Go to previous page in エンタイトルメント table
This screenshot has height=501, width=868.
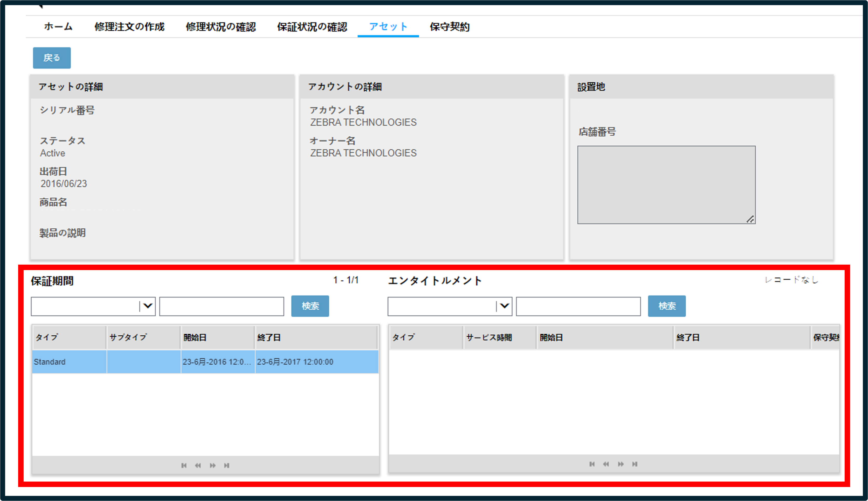tap(606, 464)
